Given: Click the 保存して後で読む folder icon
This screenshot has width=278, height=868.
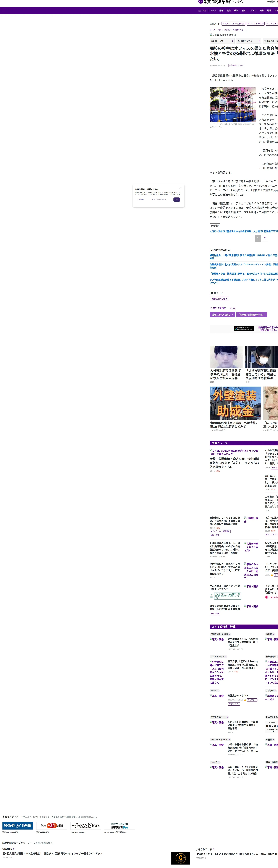Looking at the screenshot, I should click(211, 308).
